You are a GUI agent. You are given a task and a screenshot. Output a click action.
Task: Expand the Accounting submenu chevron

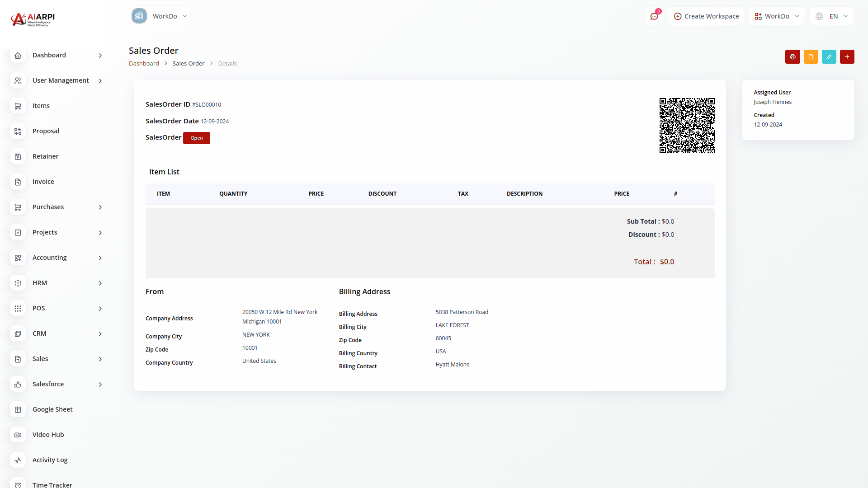[x=100, y=258]
